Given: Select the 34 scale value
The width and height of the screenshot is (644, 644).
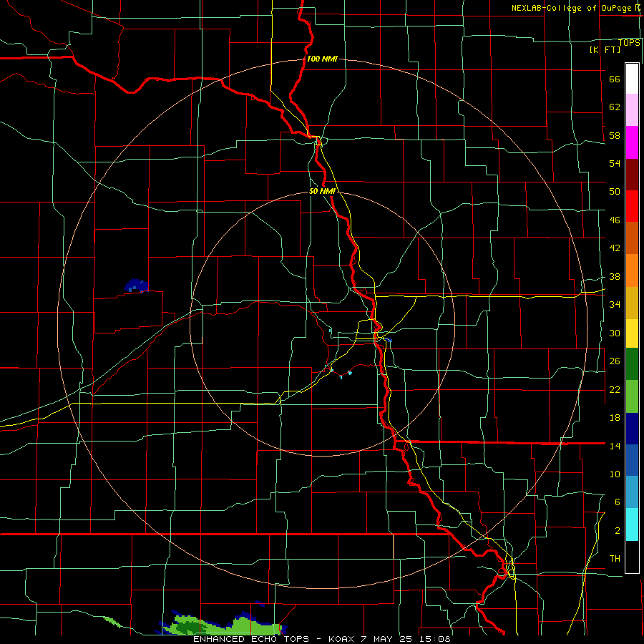Looking at the screenshot, I should coord(615,304).
